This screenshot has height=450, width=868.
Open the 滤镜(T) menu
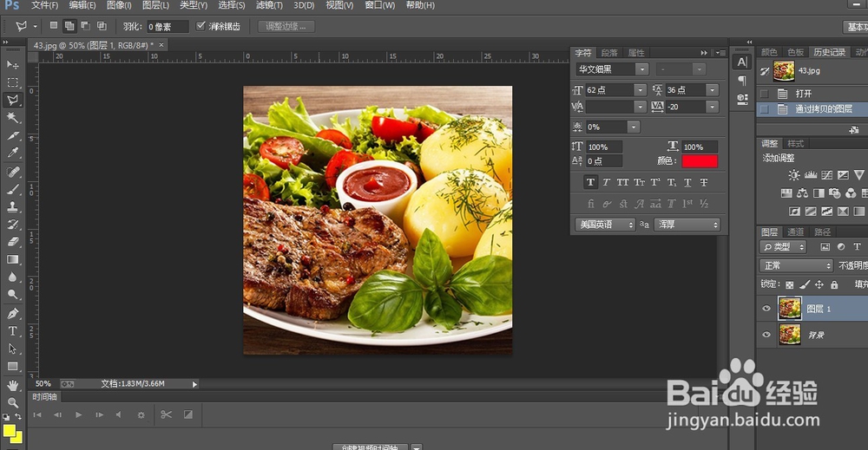(269, 5)
